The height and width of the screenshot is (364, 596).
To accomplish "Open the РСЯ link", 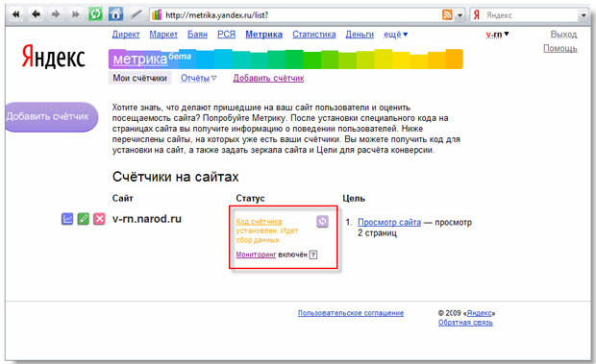I will tap(226, 35).
